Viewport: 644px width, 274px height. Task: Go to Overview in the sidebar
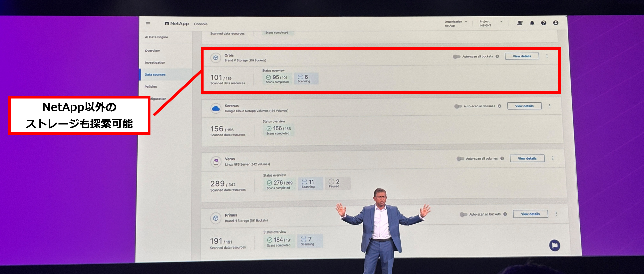(x=152, y=51)
